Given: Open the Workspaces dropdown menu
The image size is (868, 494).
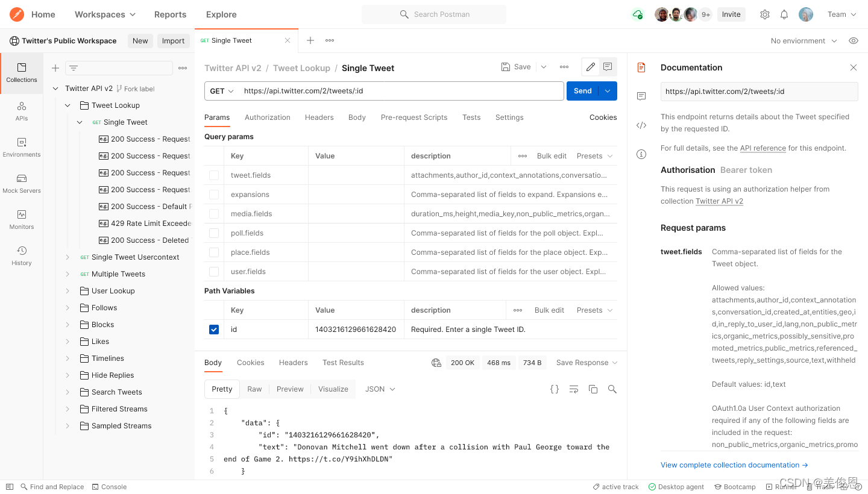Looking at the screenshot, I should click(105, 14).
